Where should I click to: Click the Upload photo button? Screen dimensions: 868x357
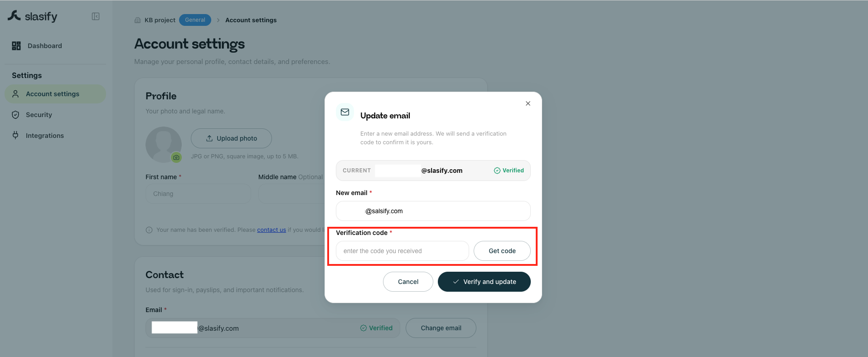click(x=231, y=138)
